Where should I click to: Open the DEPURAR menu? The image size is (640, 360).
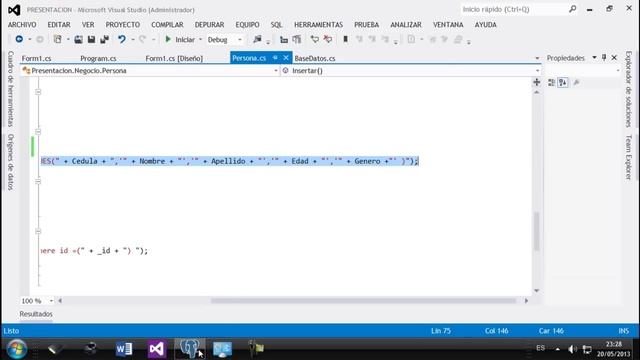[x=209, y=25]
